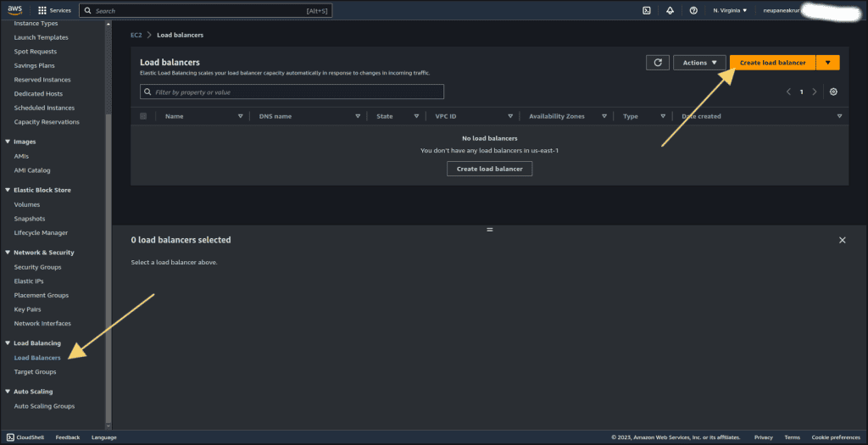868x445 pixels.
Task: Sort by Type column
Action: click(x=663, y=116)
